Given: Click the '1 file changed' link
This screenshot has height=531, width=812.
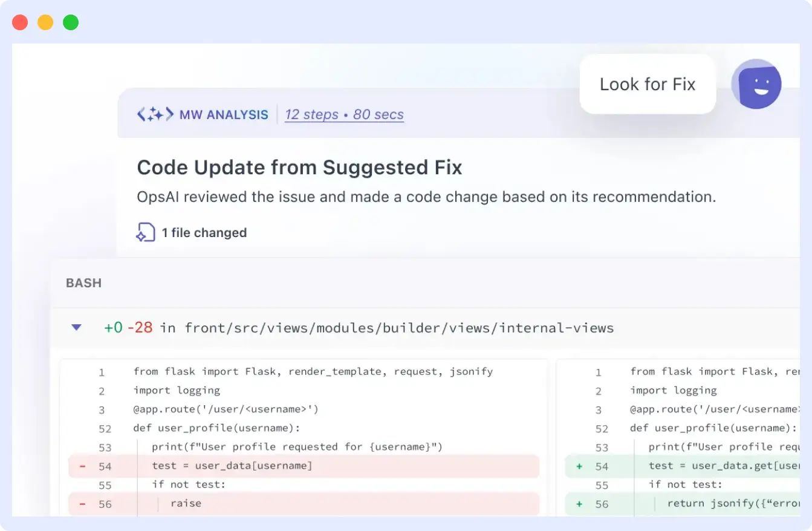Looking at the screenshot, I should tap(204, 232).
